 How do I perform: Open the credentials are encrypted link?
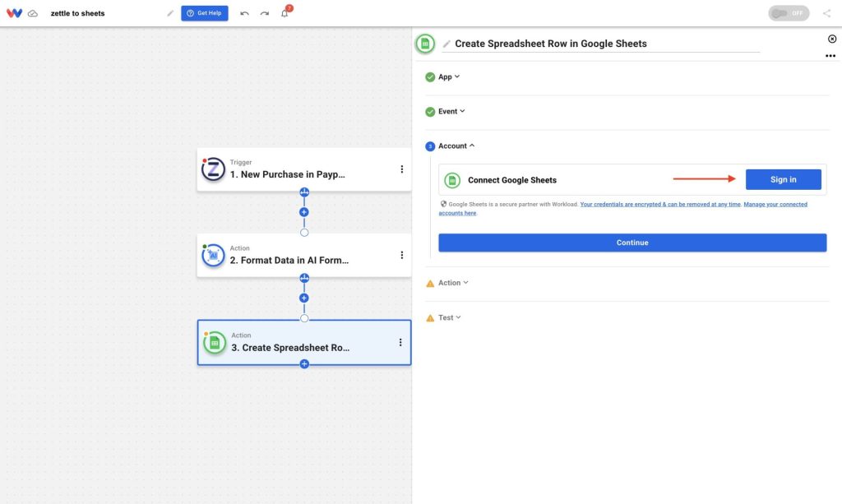pyautogui.click(x=660, y=205)
